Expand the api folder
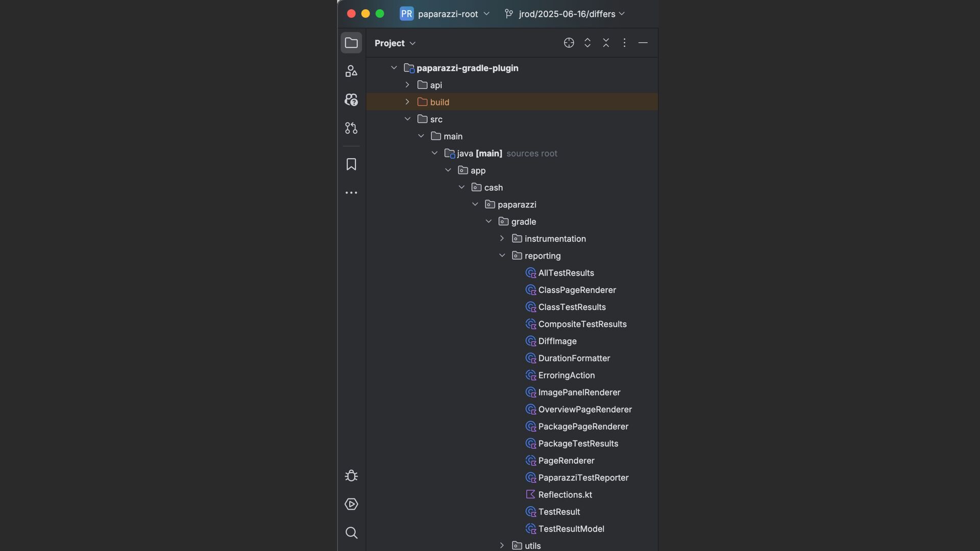This screenshot has height=551, width=980. click(x=407, y=85)
